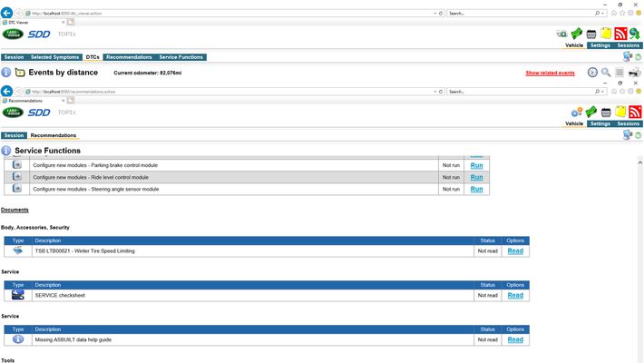Click the battery icon in Recommendations window
The image size is (644, 363).
(606, 113)
